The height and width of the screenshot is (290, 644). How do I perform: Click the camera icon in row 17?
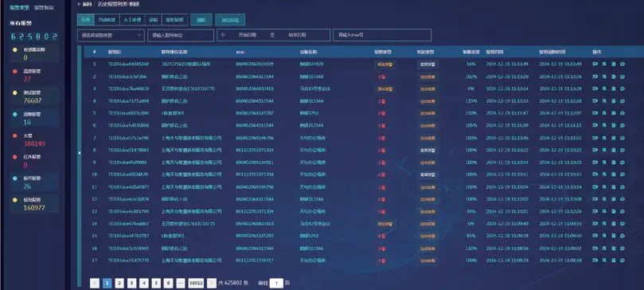pos(595,261)
